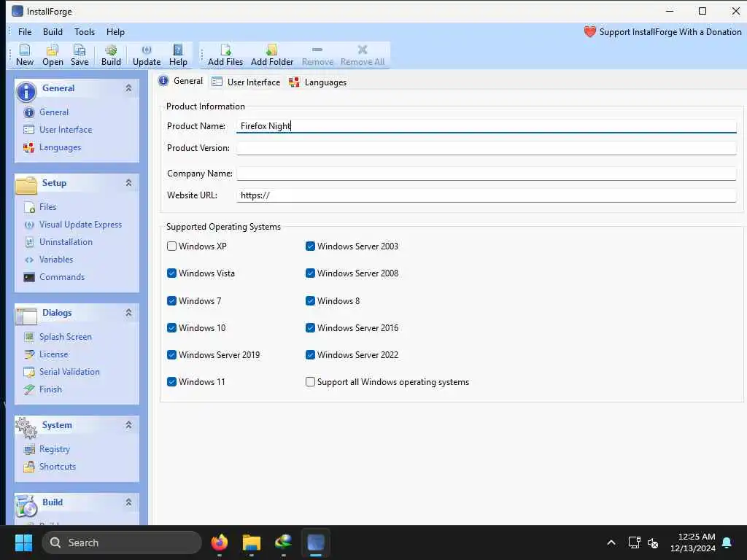Click the Open project toolbar icon
The width and height of the screenshot is (747, 560).
53,55
